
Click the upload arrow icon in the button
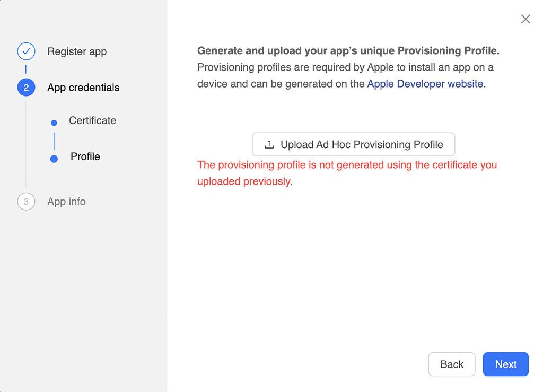pyautogui.click(x=269, y=144)
